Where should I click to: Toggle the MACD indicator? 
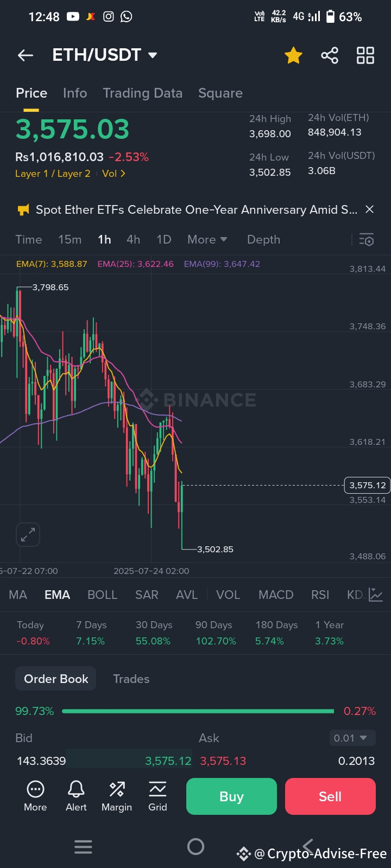(276, 595)
